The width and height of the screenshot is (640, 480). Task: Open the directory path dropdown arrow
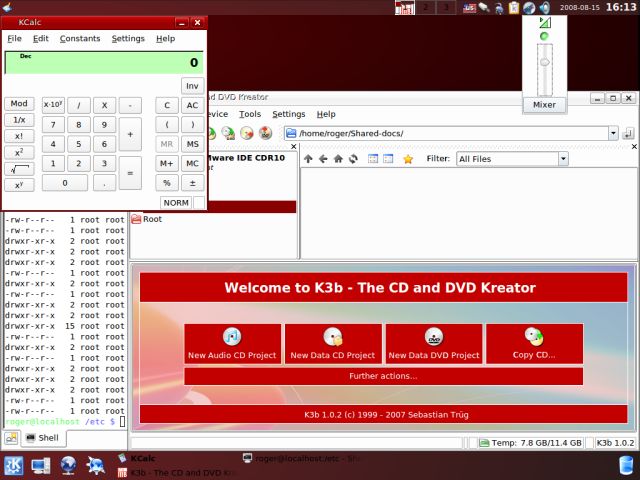tap(612, 133)
